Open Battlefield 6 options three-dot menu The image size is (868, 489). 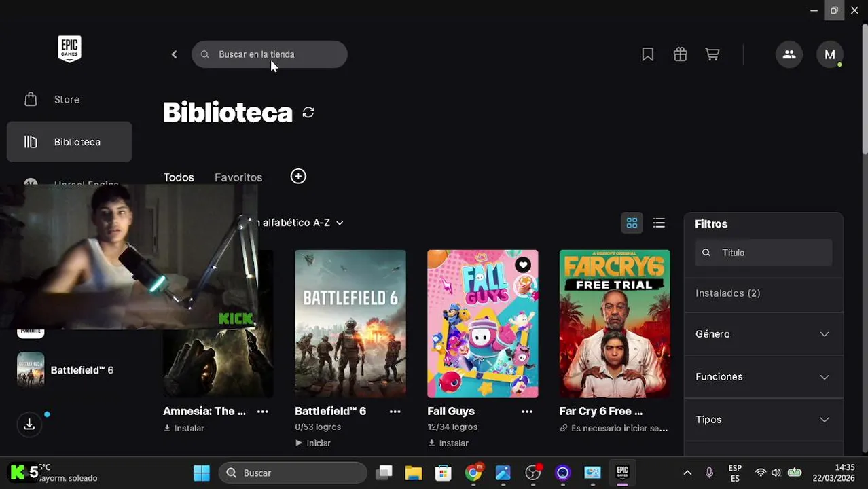(x=395, y=411)
